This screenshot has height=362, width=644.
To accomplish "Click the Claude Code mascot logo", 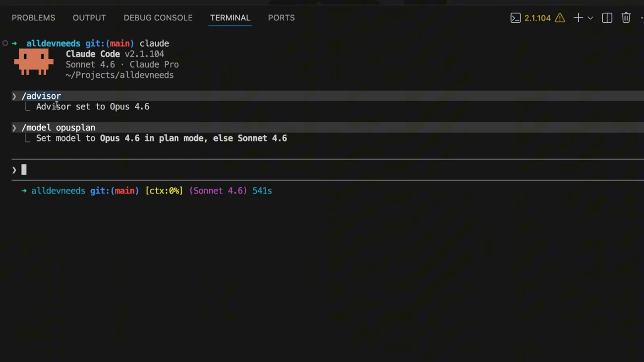I will (34, 62).
